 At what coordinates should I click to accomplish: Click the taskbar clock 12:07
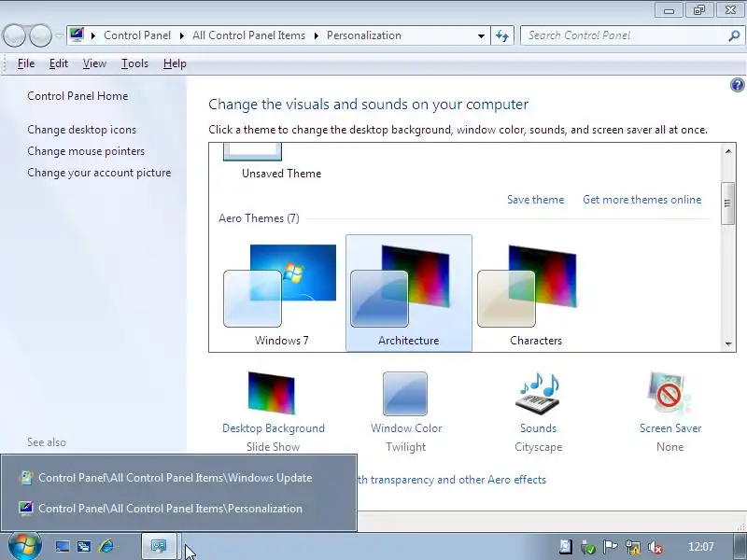(x=701, y=547)
